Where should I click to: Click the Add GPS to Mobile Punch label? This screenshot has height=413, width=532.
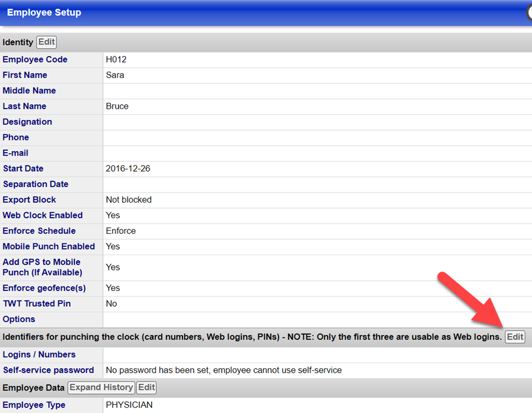pyautogui.click(x=43, y=267)
